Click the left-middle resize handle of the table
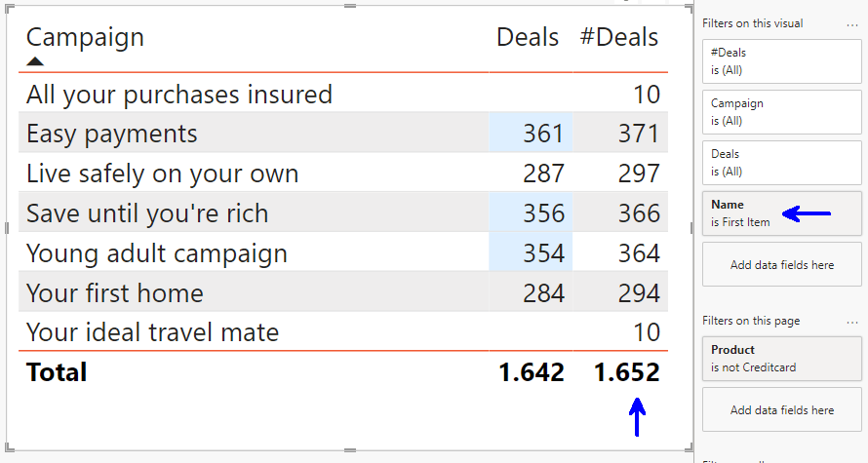The height and width of the screenshot is (463, 868). click(8, 227)
